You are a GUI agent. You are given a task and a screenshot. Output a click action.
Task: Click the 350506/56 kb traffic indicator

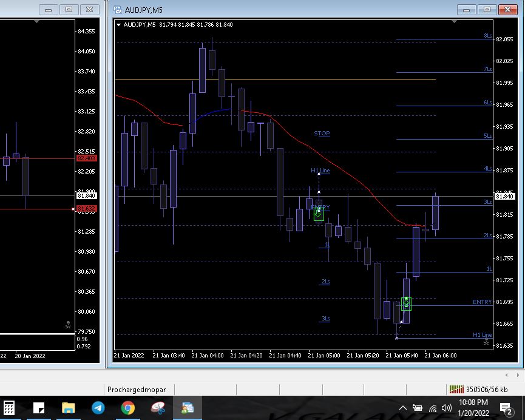click(487, 390)
